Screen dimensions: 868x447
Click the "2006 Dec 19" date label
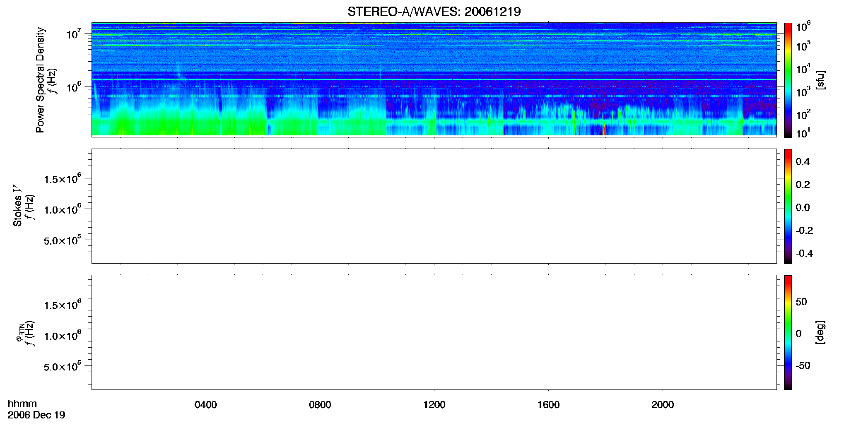(x=36, y=415)
